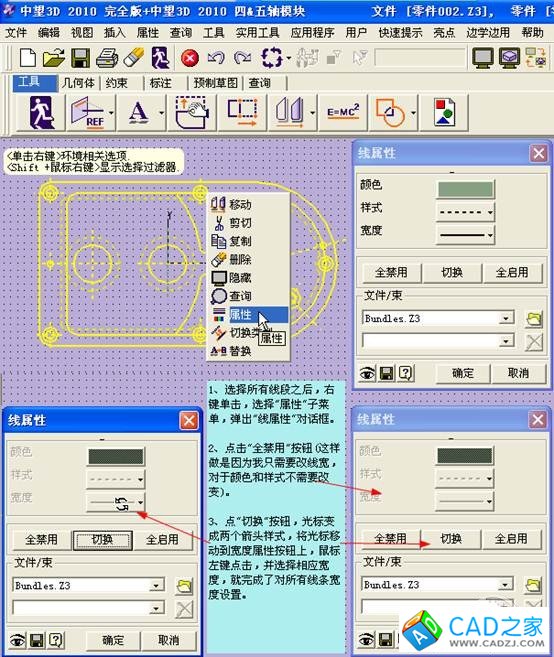Click the text A tool icon
Viewport: 554px width, 657px height.
[x=138, y=112]
